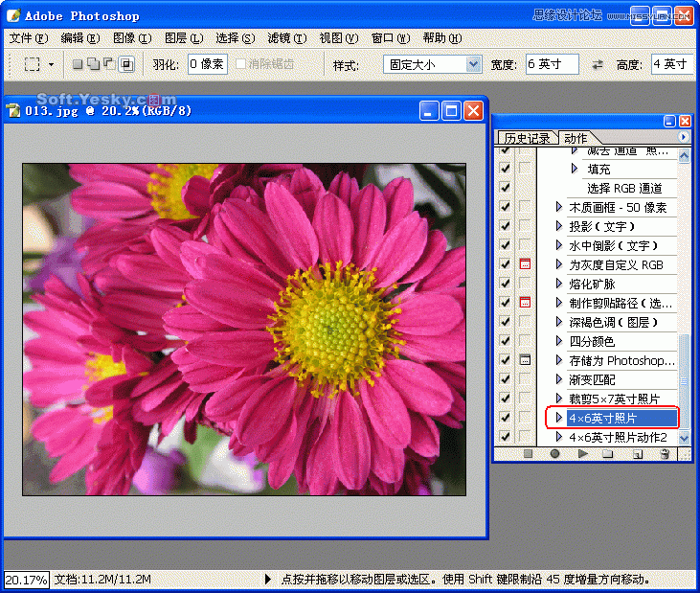Select the 选择 RGB 通道 step
Image resolution: width=700 pixels, height=593 pixels.
click(x=624, y=188)
